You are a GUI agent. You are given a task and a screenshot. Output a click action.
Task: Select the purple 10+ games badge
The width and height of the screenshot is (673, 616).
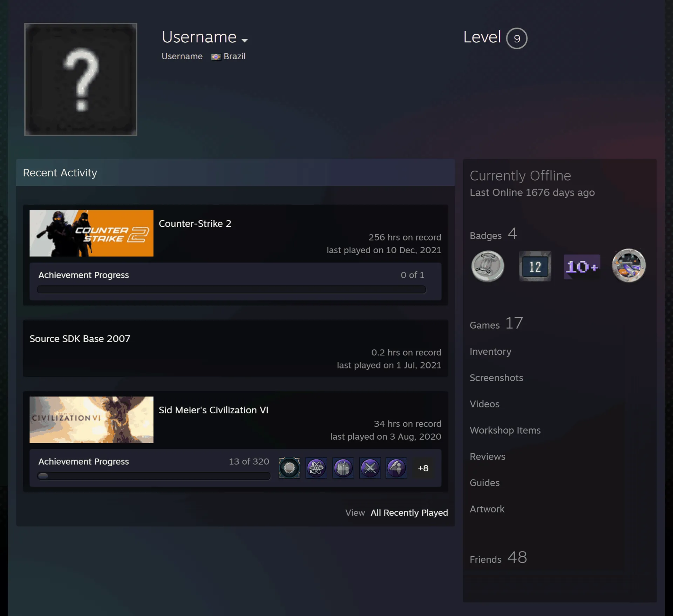pos(582,267)
